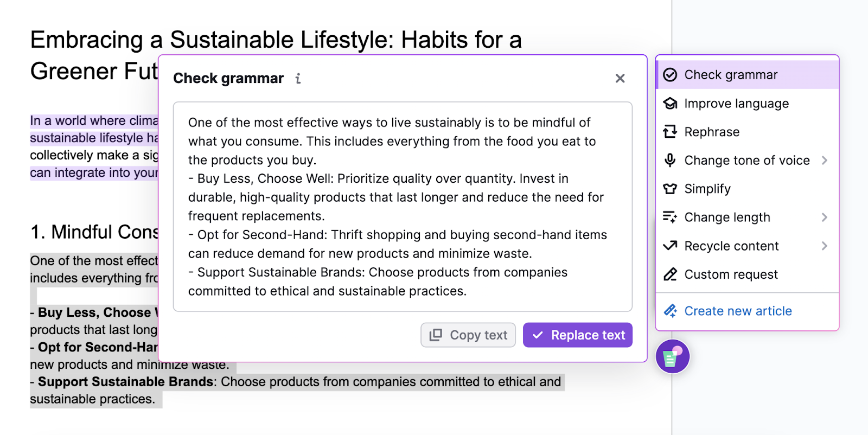Click the circled checkmark icon on Check grammar
Image resolution: width=868 pixels, height=435 pixels.
(x=671, y=74)
